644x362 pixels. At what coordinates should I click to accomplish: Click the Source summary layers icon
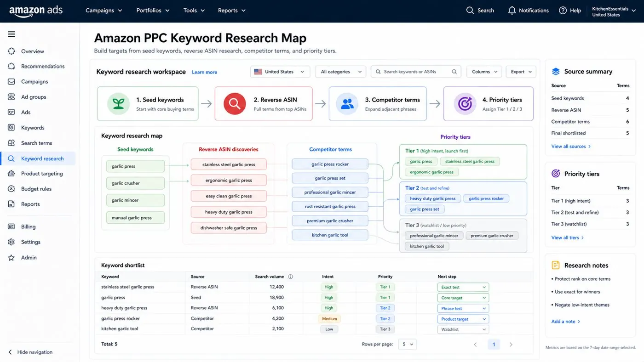556,71
